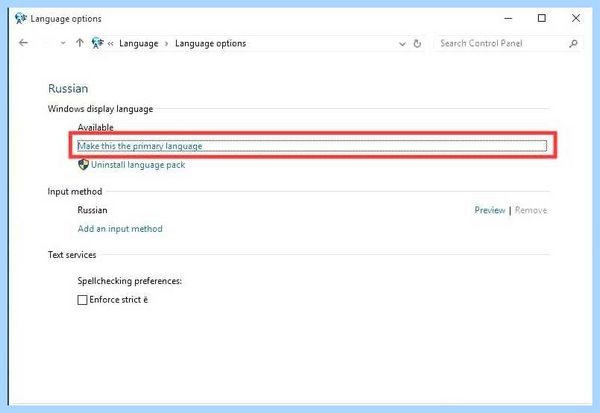Click the shield icon beside Uninstall language pack
600x413 pixels.
point(83,165)
